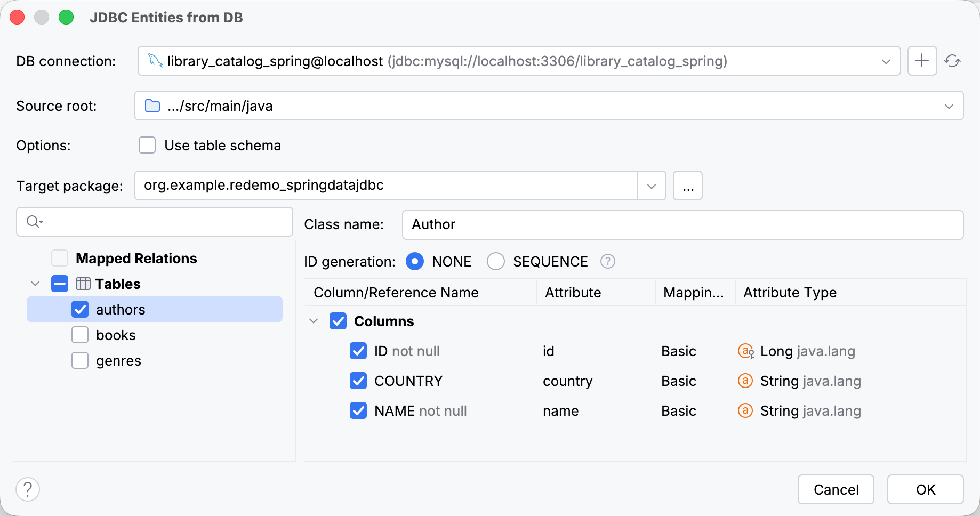This screenshot has height=516, width=980.
Task: Open the DB connection dropdown
Action: click(886, 61)
